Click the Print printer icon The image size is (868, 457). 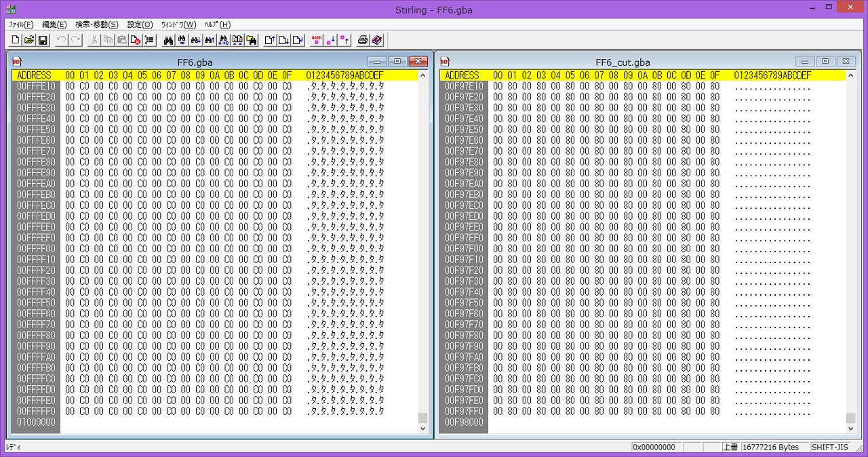[363, 40]
